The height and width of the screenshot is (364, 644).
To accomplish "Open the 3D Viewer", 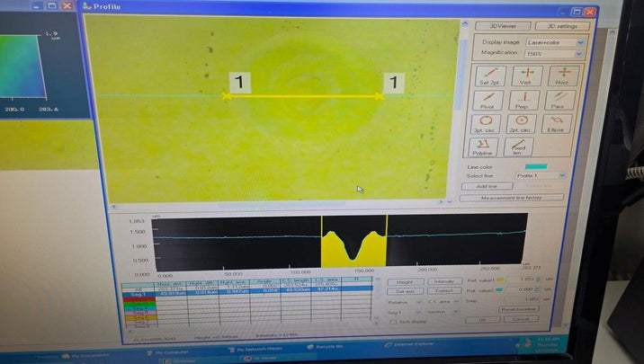I will point(503,26).
